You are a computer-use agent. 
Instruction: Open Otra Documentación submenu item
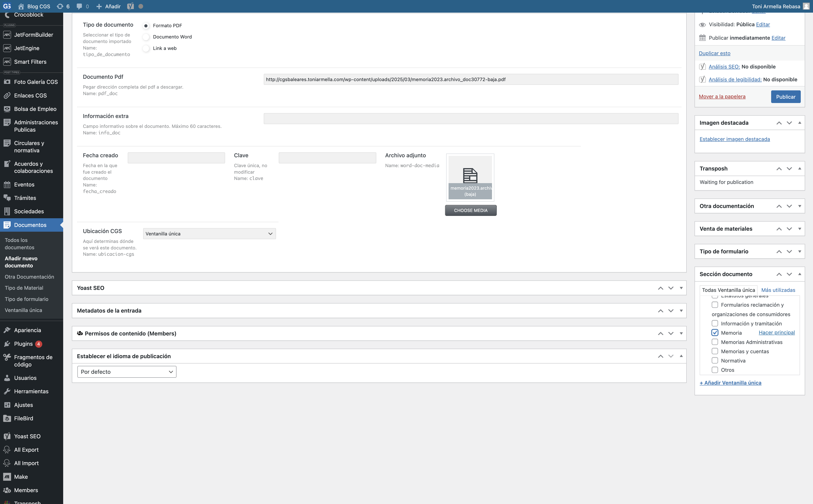29,277
